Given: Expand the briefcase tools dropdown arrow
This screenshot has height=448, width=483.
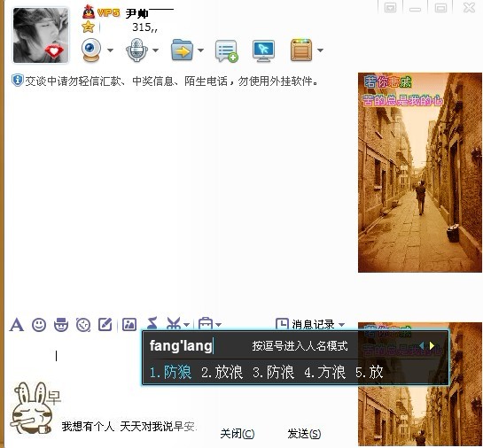Looking at the screenshot, I should [218, 325].
